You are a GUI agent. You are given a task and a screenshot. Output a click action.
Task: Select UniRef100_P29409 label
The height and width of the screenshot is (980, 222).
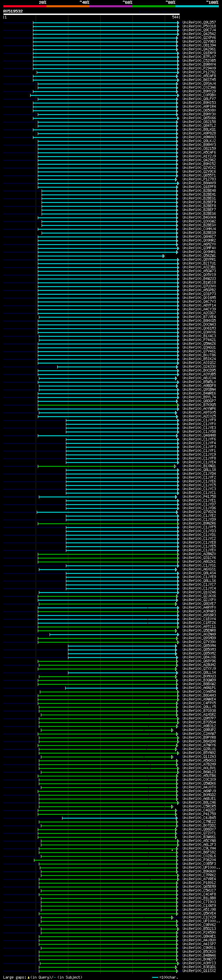tap(199, 68)
